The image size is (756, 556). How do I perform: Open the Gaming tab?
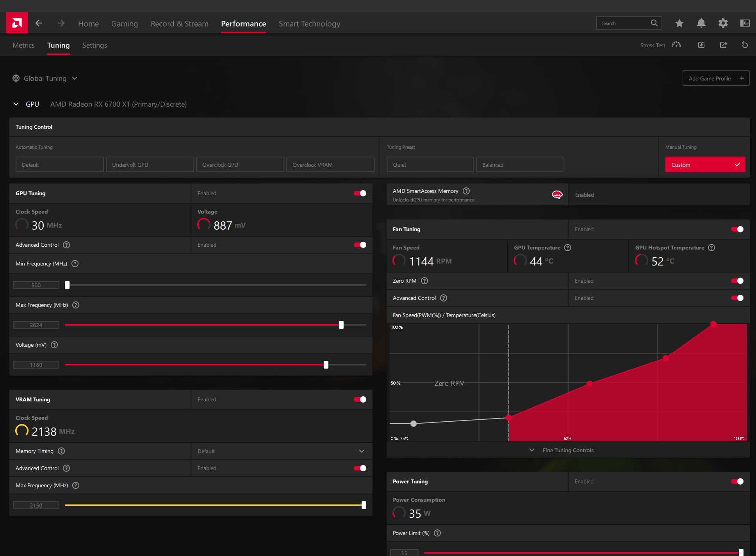pos(125,23)
